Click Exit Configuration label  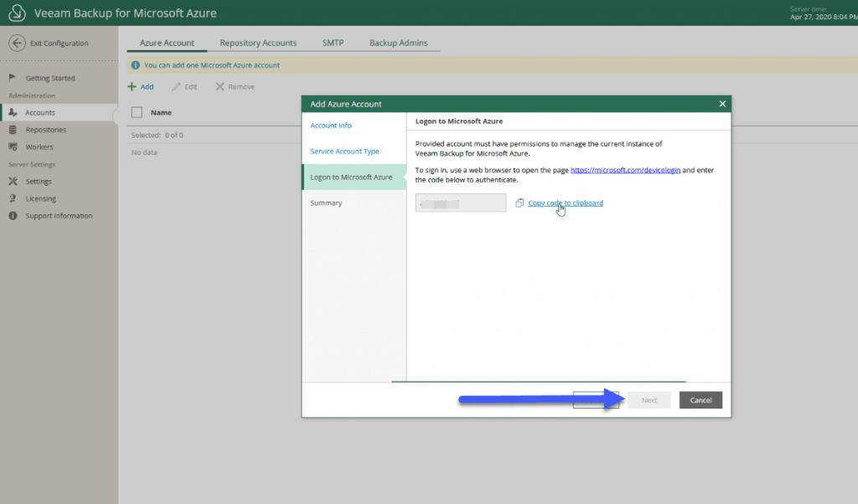pyautogui.click(x=59, y=44)
